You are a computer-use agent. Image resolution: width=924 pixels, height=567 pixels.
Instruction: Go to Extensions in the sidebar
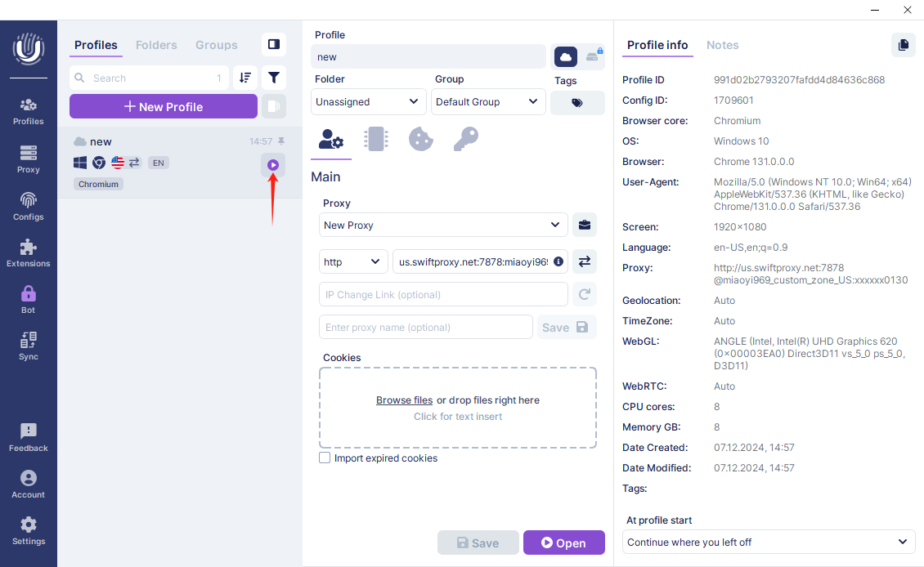click(x=28, y=252)
